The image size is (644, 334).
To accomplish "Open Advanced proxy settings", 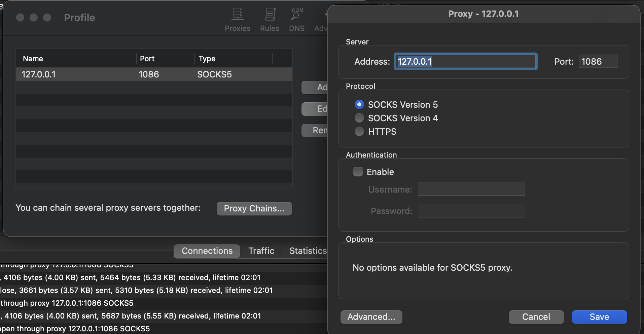I will [371, 317].
